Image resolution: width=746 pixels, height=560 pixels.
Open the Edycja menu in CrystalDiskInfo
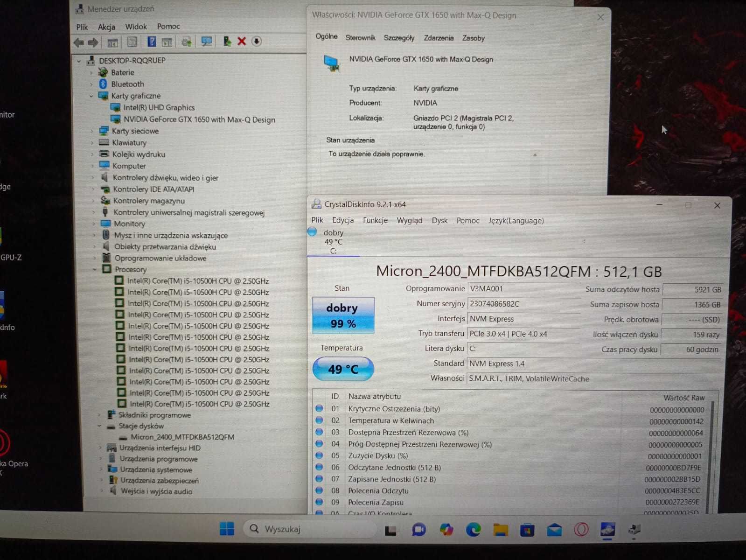343,220
